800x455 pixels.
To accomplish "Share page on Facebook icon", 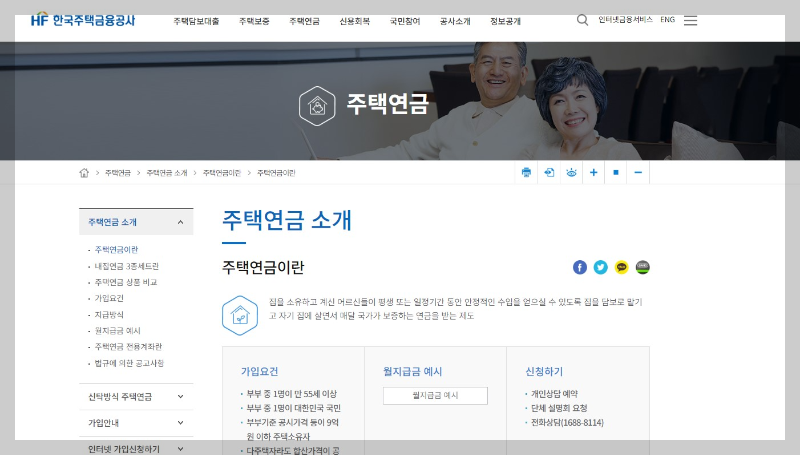I will (580, 267).
